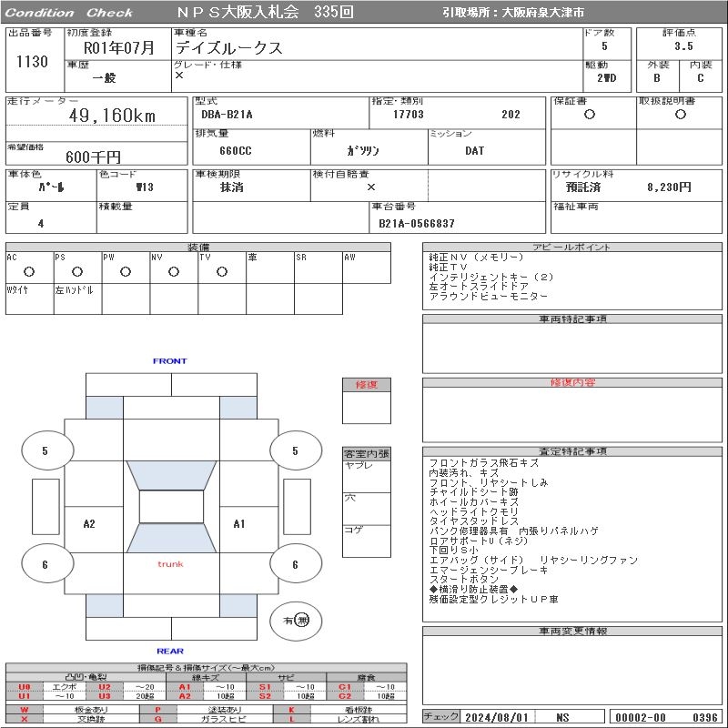Screen dimensions: 728x728
Task: Click the tire circle 5 beside the A1 side
Action: pyautogui.click(x=296, y=450)
